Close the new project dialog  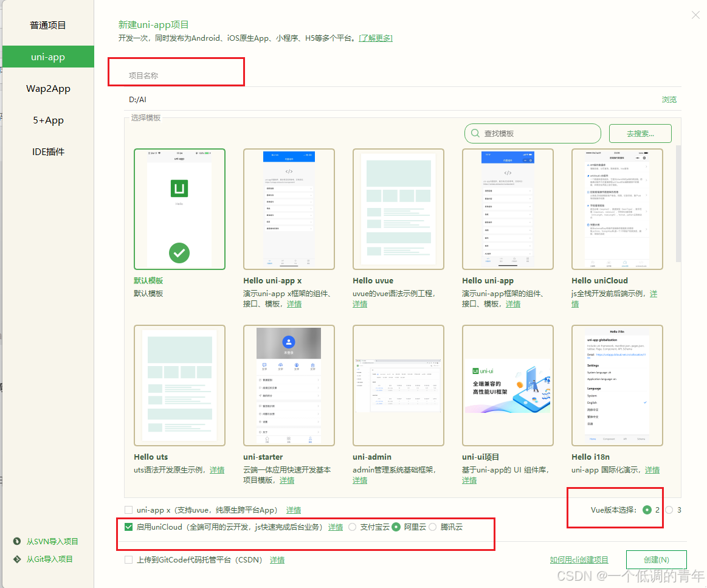[x=695, y=15]
